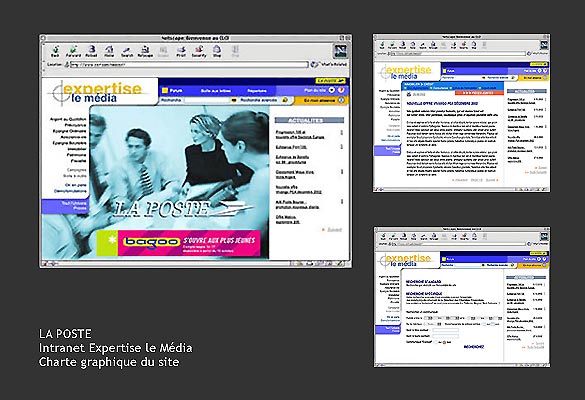Click the Back toolbar icon
Screen dimensions: 585x400
coord(55,51)
